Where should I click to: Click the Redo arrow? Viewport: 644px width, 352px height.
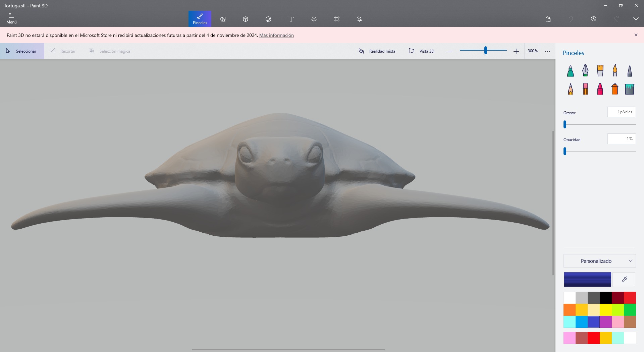click(x=616, y=19)
